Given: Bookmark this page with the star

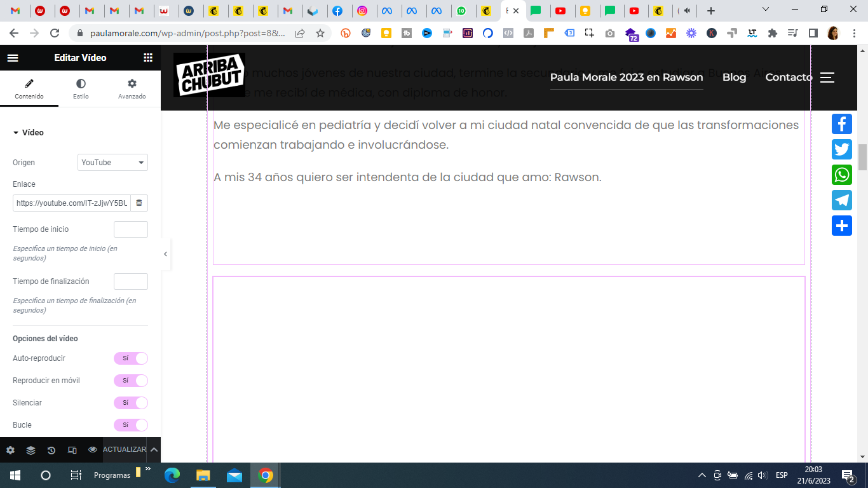Looking at the screenshot, I should coord(320,33).
